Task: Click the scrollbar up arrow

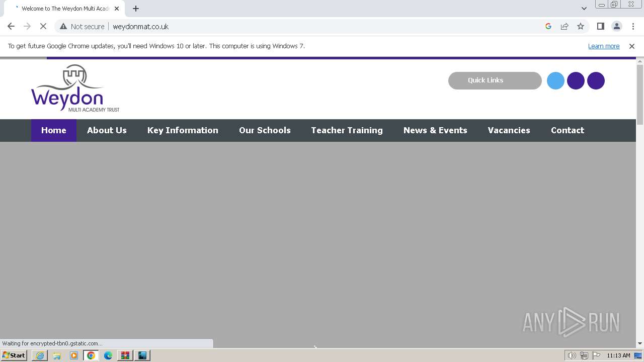Action: pyautogui.click(x=640, y=61)
